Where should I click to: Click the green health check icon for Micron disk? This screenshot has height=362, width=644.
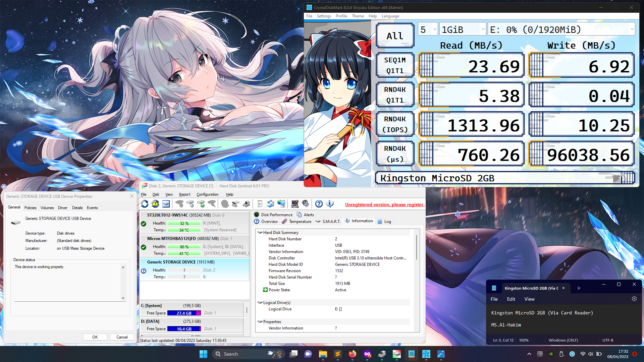pos(144,247)
